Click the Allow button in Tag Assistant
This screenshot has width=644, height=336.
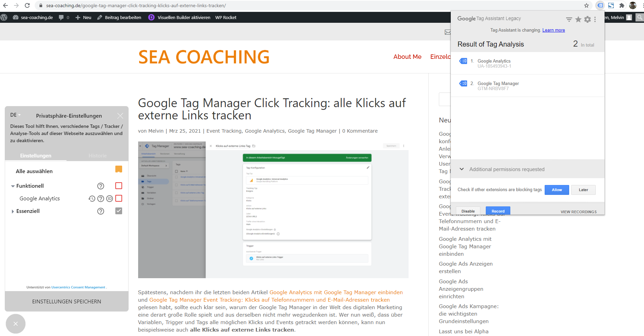[x=557, y=190]
